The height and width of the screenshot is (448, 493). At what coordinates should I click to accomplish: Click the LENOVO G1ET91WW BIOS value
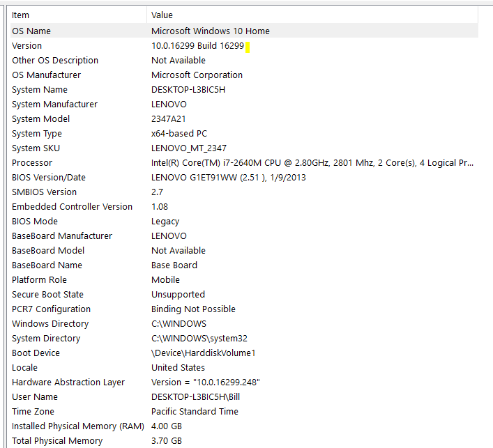pyautogui.click(x=228, y=177)
